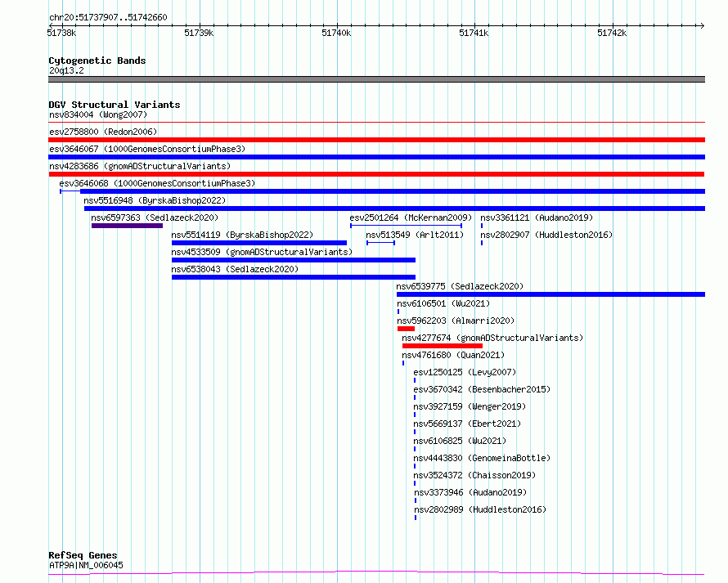The height and width of the screenshot is (583, 728).
Task: Open the nsv834004 (Wong2007) variant label
Action: (98, 114)
